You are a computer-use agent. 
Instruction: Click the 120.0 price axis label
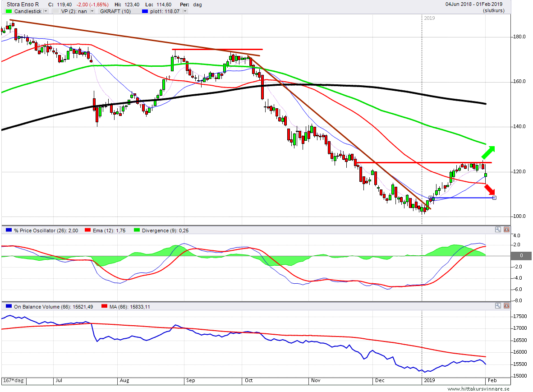point(519,172)
